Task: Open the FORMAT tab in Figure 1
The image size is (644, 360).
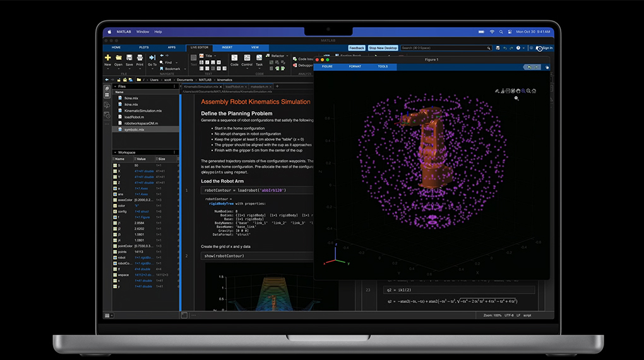Action: click(355, 66)
